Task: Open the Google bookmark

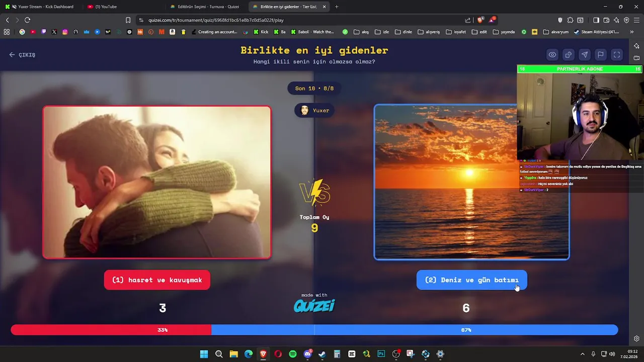Action: tap(22, 32)
